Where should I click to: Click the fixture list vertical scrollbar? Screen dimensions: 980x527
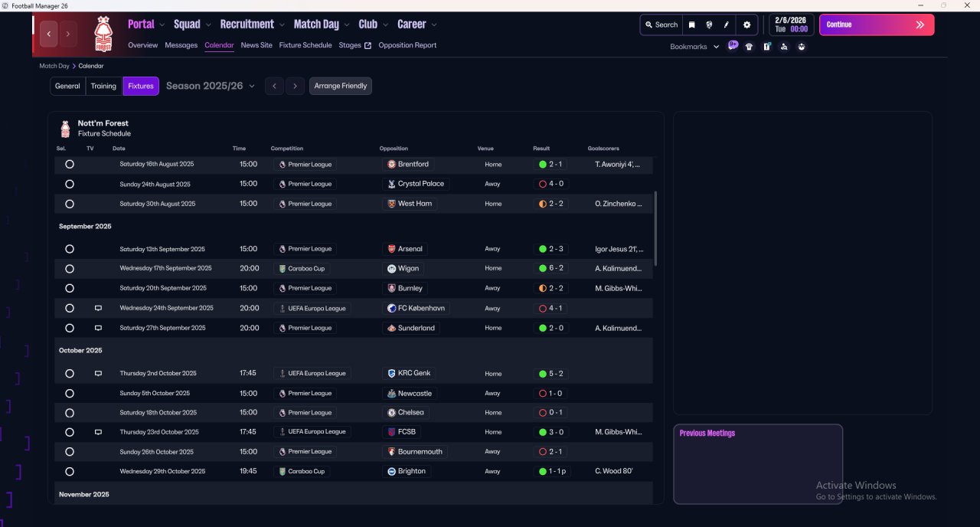click(x=655, y=229)
